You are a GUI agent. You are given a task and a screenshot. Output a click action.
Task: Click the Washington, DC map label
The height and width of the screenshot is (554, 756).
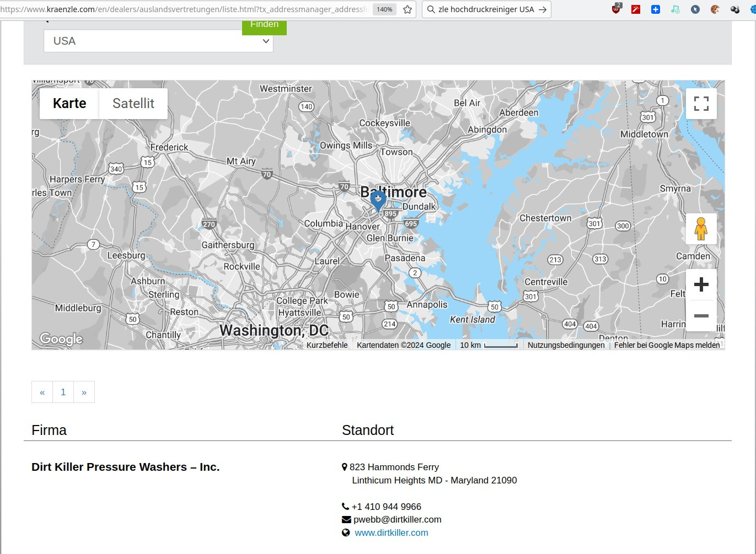point(274,330)
